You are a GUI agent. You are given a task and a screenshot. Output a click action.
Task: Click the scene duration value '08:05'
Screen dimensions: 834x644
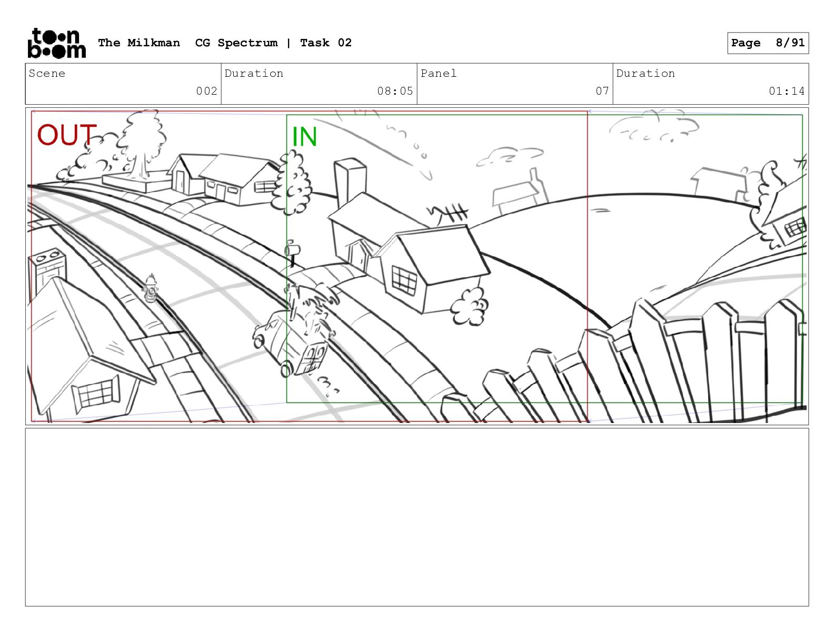pos(395,91)
